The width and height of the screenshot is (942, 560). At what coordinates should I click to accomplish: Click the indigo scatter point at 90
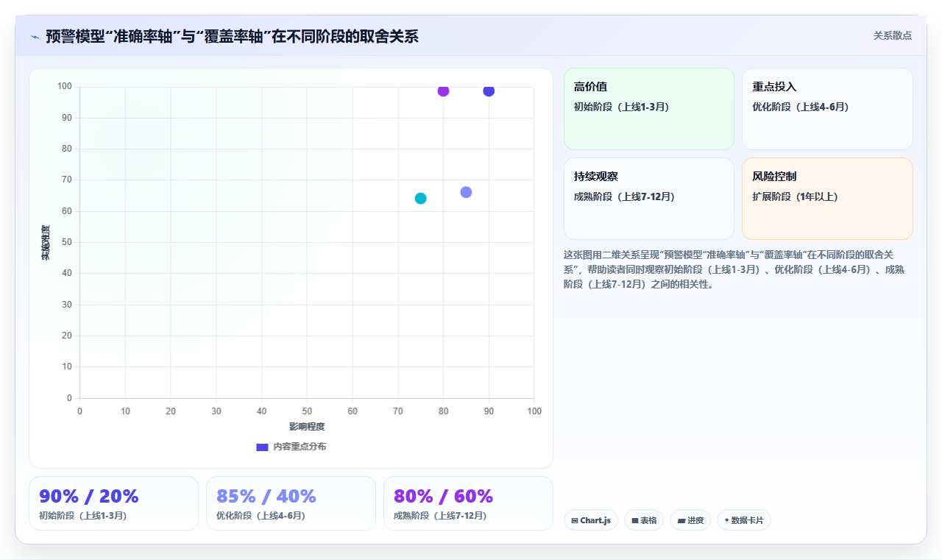489,91
